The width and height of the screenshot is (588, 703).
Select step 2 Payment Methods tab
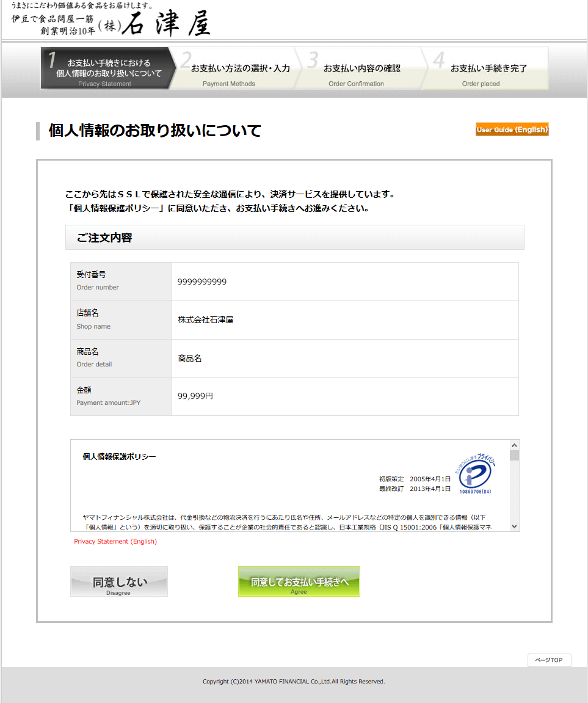[234, 68]
